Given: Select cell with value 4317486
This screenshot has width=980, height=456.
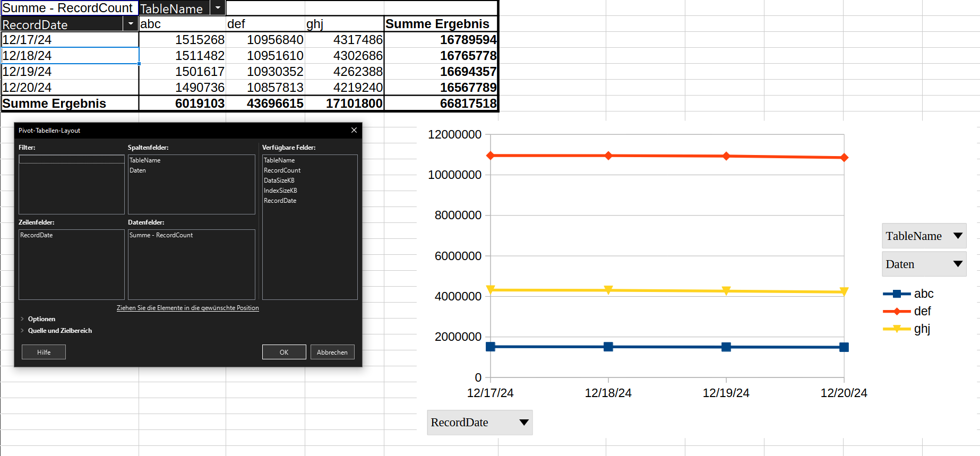Looking at the screenshot, I should 344,40.
